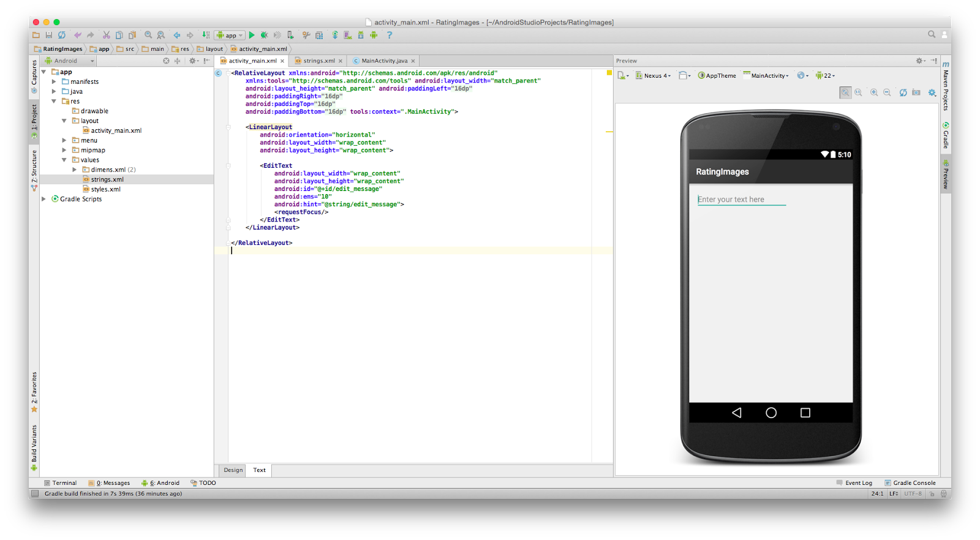Cut selection using the scissors icon
The height and width of the screenshot is (540, 980).
coord(107,35)
